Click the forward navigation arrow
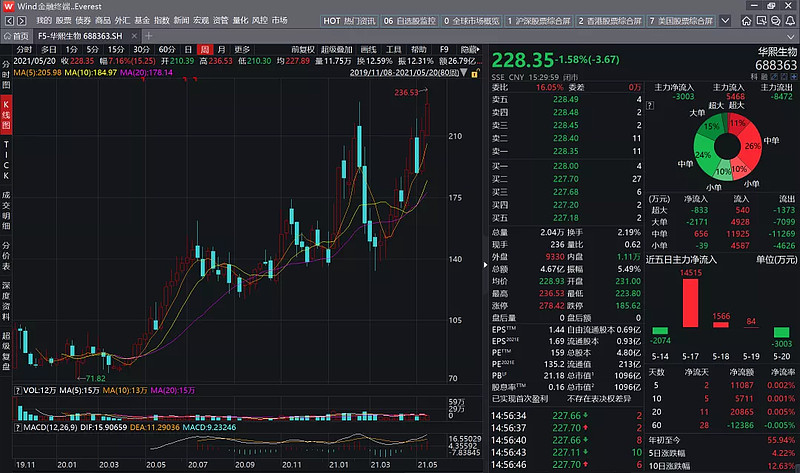The image size is (800, 473). click(x=20, y=20)
